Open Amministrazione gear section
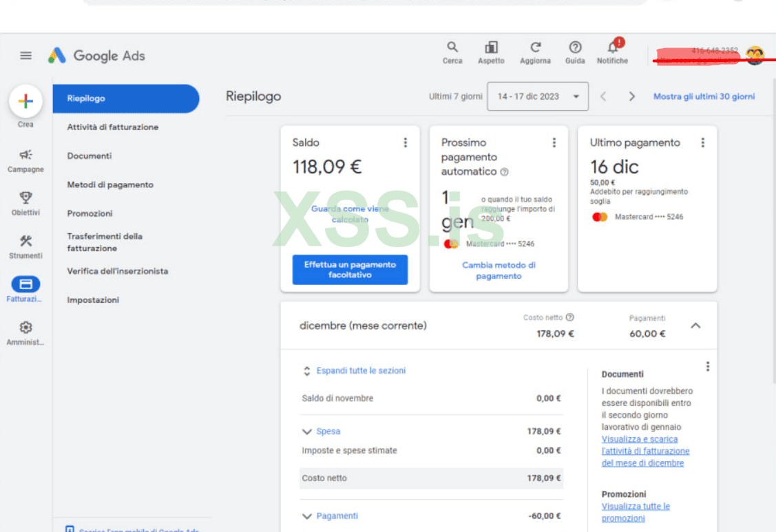The width and height of the screenshot is (776, 532). coord(25,333)
